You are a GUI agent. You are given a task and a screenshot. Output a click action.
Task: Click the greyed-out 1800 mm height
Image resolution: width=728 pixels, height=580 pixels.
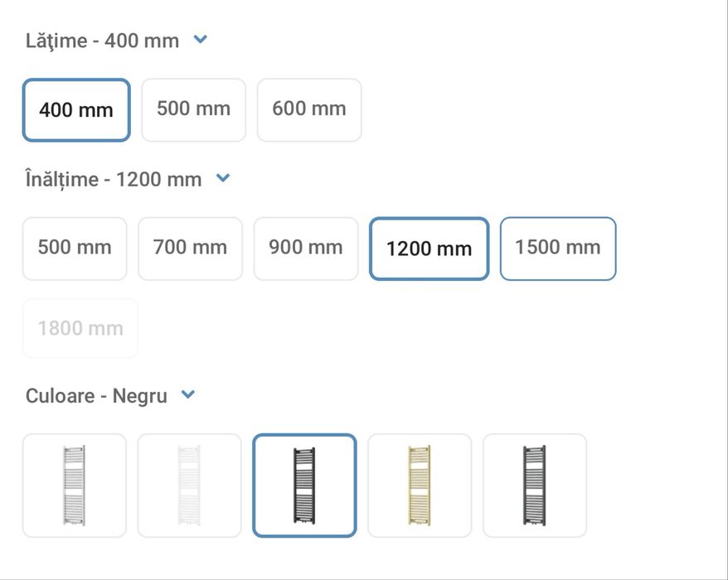pos(80,328)
